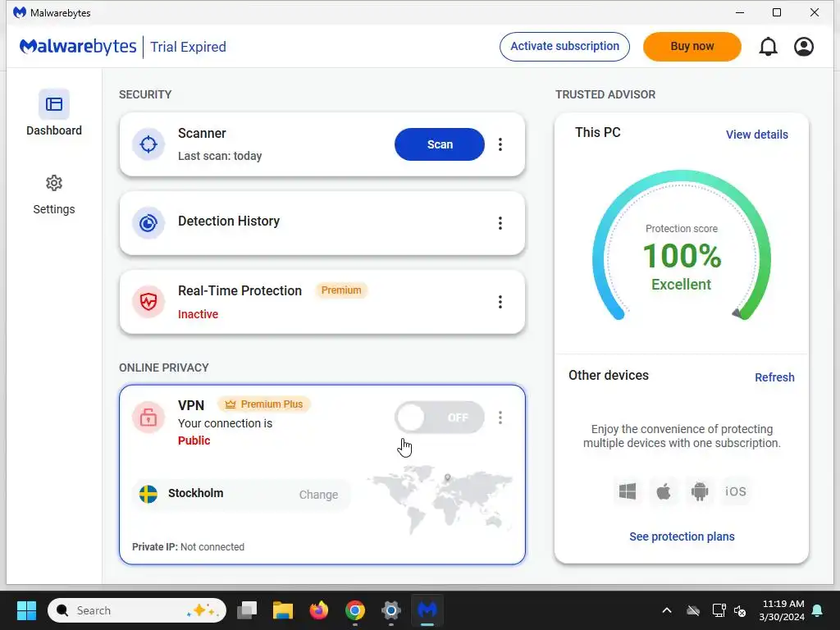This screenshot has height=630, width=840.
Task: Click the Detection History radar icon
Action: pyautogui.click(x=148, y=223)
